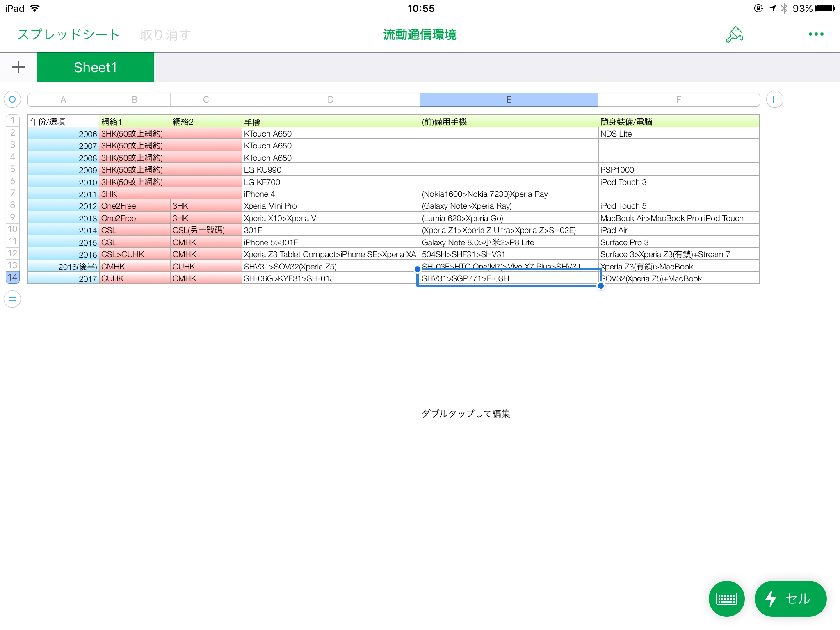Tap the document title 流動通信環境

pyautogui.click(x=420, y=34)
